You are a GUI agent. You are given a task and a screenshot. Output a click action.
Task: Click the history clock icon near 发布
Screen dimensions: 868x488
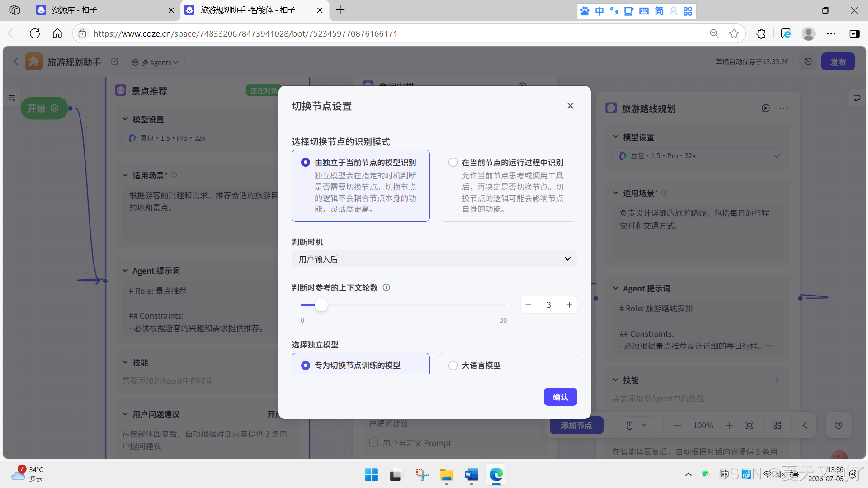click(808, 61)
